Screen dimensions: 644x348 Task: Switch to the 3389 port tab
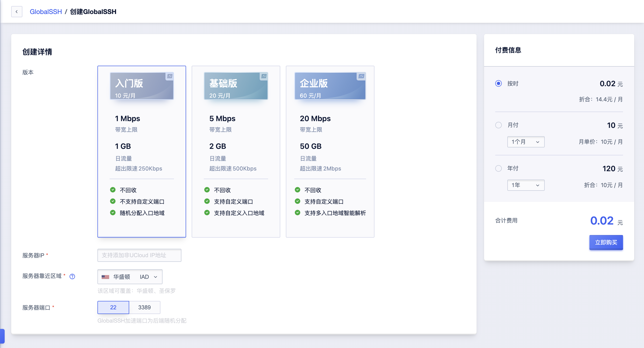click(145, 307)
